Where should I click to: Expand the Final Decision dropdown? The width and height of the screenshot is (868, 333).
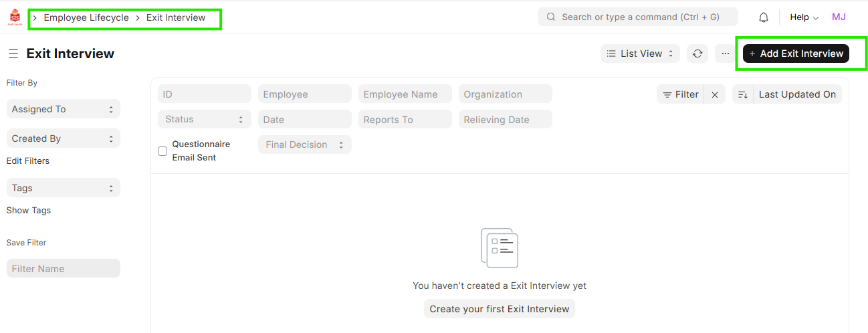click(x=304, y=144)
